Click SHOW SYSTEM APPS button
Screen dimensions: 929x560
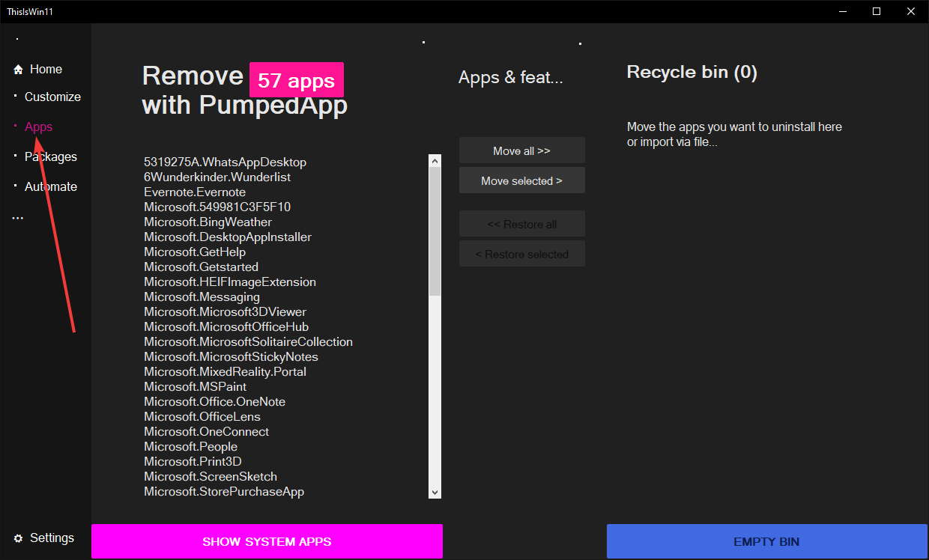[x=267, y=541]
